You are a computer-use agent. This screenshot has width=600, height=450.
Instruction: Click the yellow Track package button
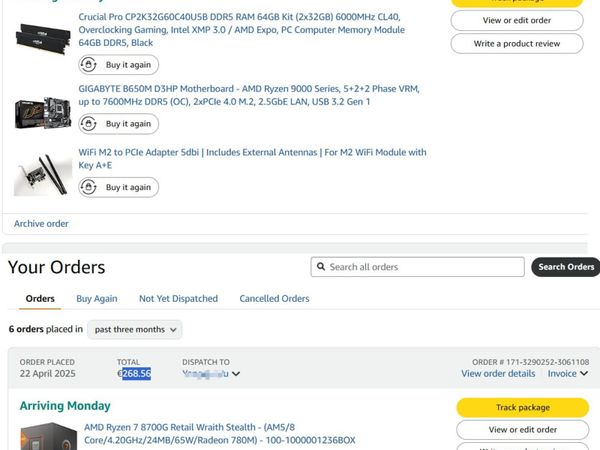point(522,408)
